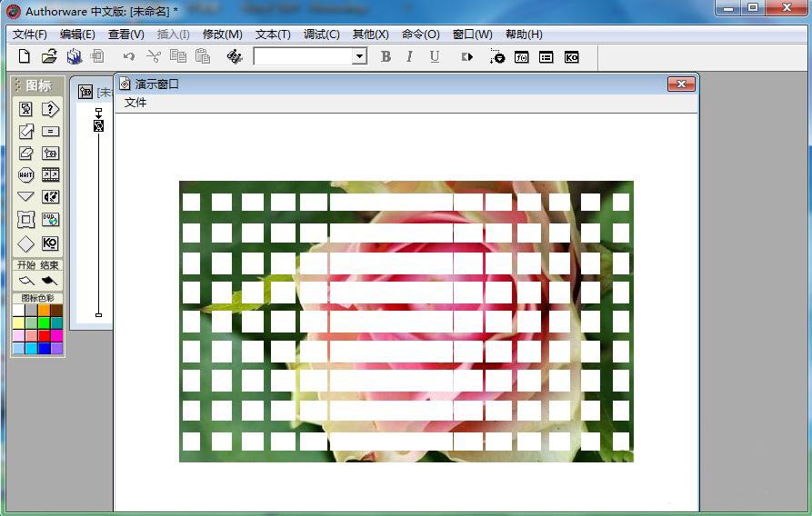
Task: Expand the text style dropdown arrow
Action: (x=359, y=56)
